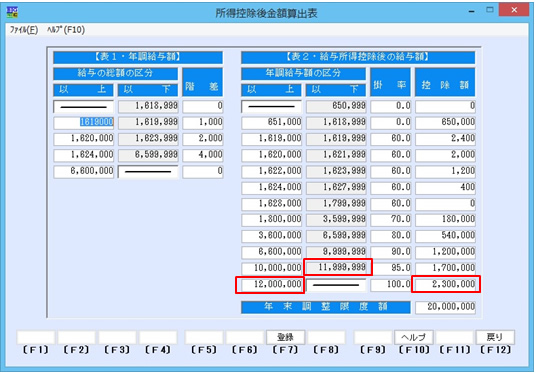The image size is (536, 373).
Task: Click the 掛率 field showing 100.0
Action: 391,284
